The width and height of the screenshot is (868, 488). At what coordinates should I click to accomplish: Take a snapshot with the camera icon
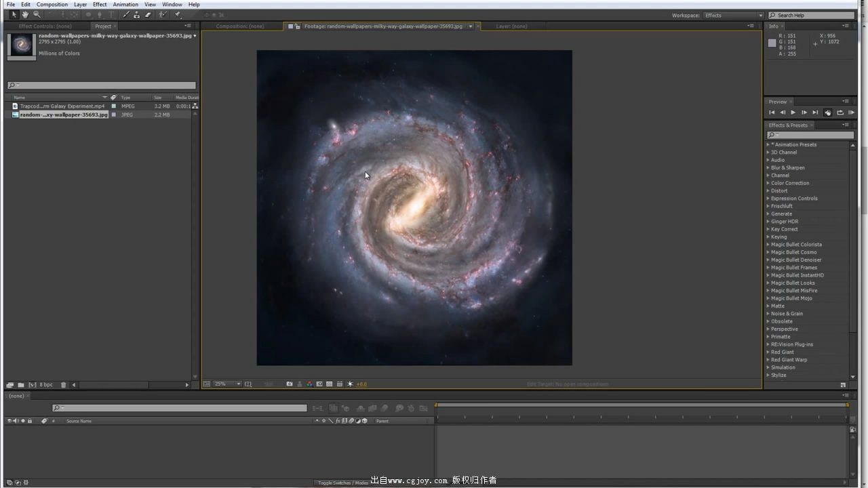(290, 384)
